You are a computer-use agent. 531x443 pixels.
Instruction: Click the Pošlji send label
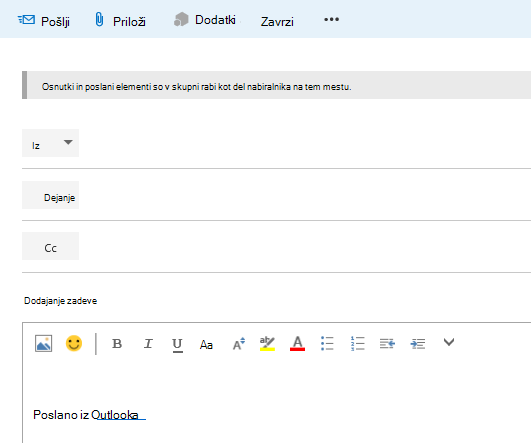55,22
